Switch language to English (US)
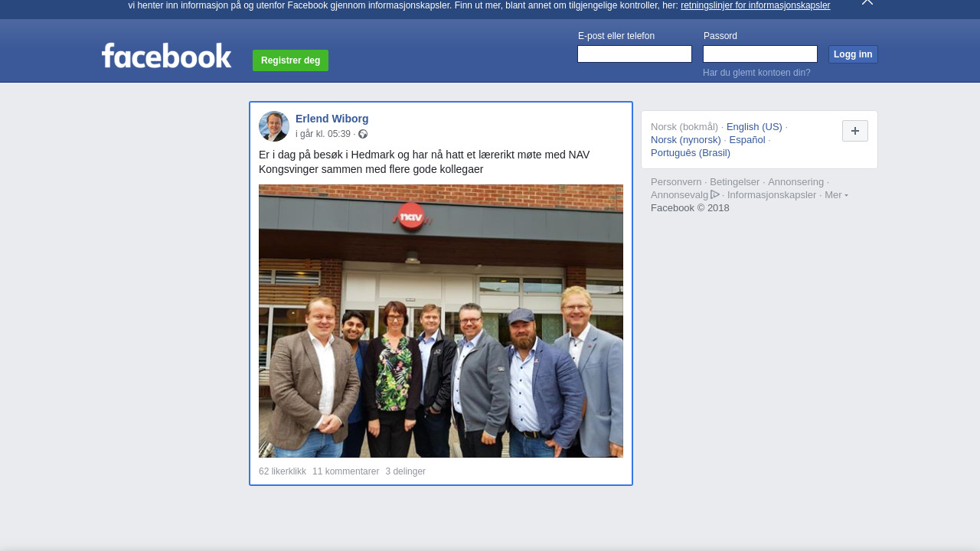 click(754, 127)
